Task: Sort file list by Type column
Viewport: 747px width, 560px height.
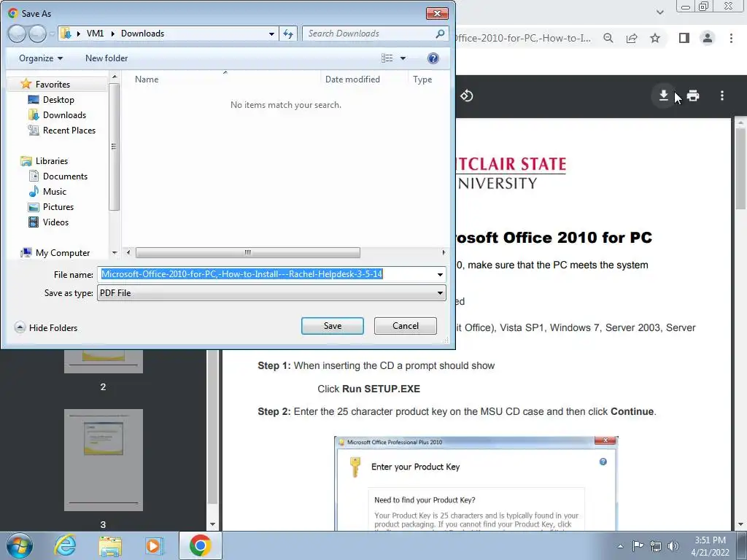Action: pos(422,79)
